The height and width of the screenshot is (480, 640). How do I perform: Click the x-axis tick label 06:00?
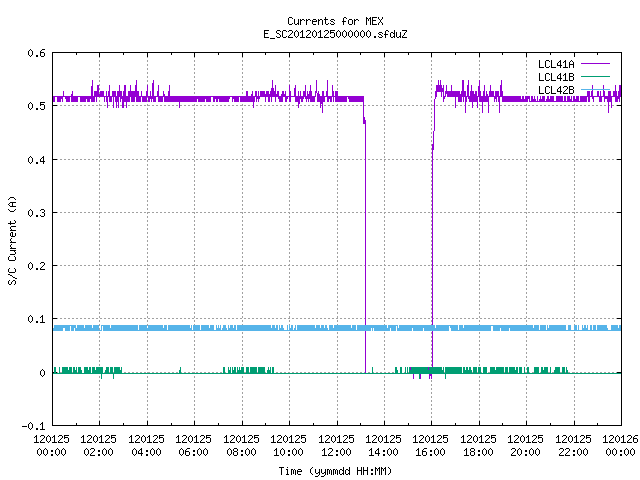point(193,452)
